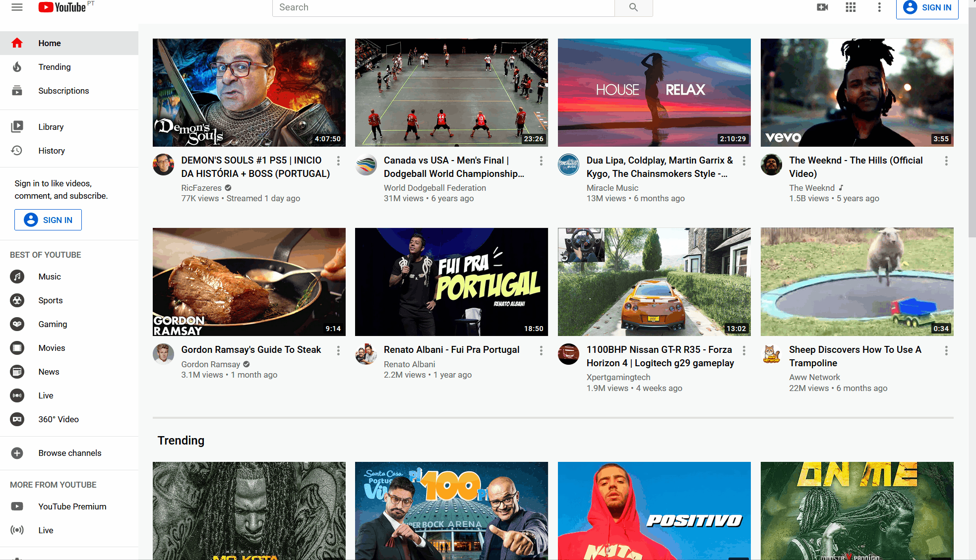Open YouTube Premium from the sidebar

coord(72,506)
